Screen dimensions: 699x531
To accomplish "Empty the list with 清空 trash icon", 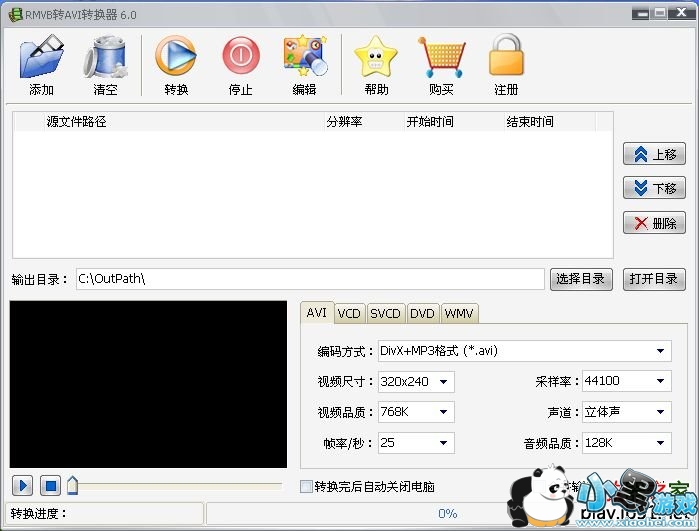I will [106, 57].
